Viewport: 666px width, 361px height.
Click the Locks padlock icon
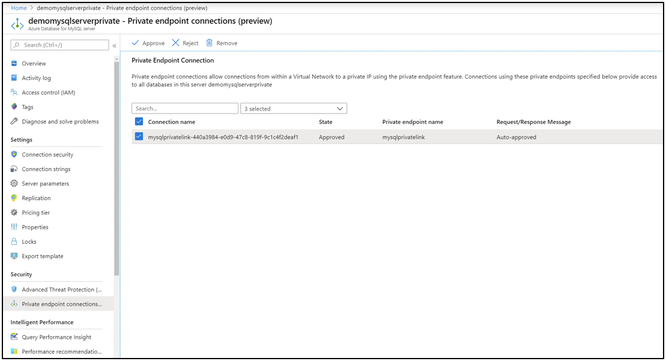(14, 241)
